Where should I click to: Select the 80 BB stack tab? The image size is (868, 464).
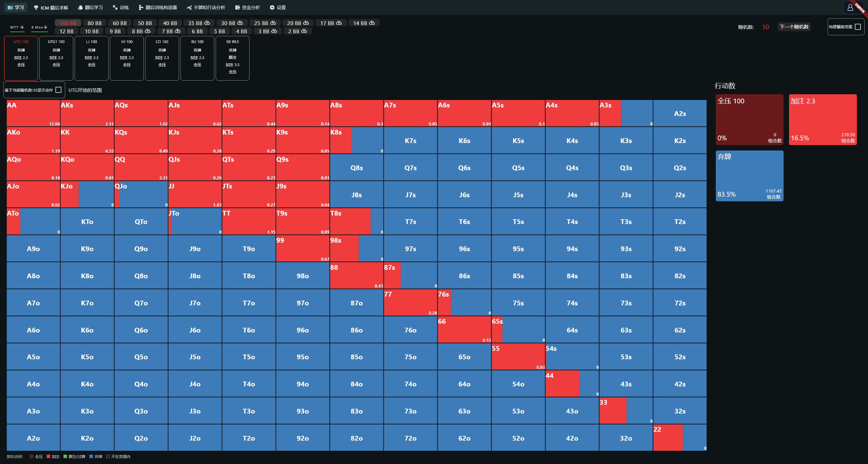click(x=95, y=23)
